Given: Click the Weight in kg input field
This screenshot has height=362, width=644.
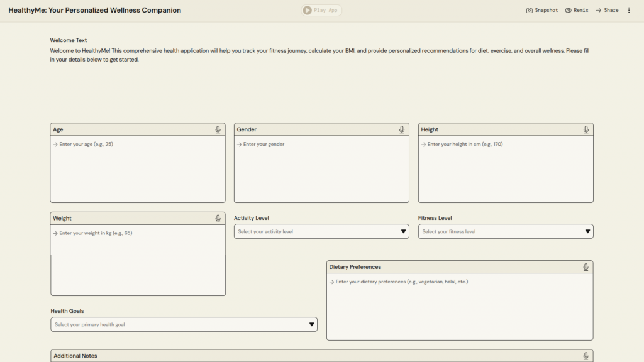Looking at the screenshot, I should point(138,260).
